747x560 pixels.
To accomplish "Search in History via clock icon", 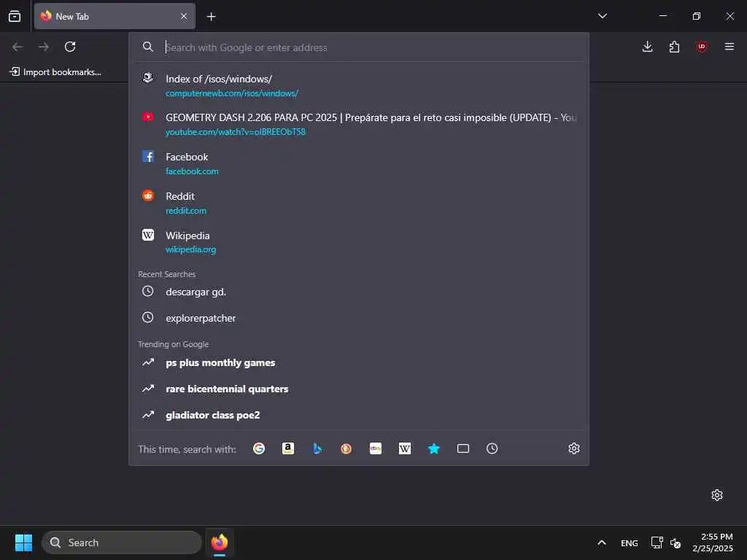I will pos(492,448).
